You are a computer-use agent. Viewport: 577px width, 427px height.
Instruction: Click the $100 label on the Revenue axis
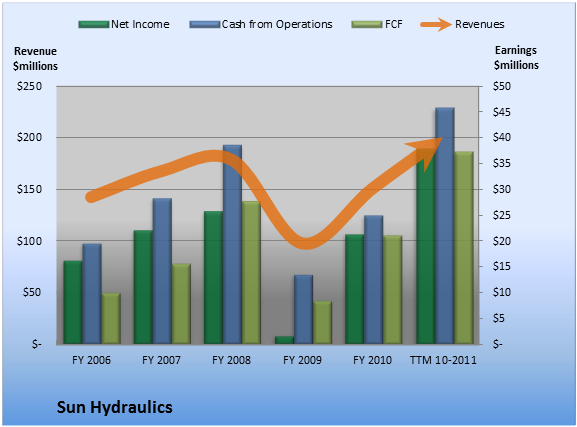[x=29, y=241]
